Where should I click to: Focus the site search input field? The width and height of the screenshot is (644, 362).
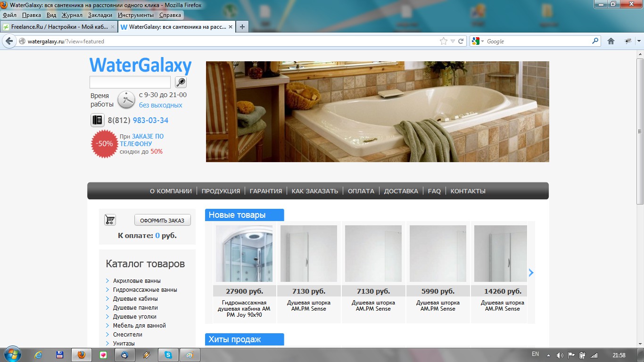click(130, 82)
